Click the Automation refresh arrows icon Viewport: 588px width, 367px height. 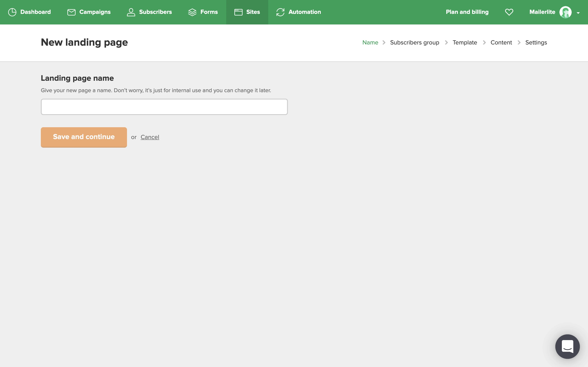click(280, 12)
